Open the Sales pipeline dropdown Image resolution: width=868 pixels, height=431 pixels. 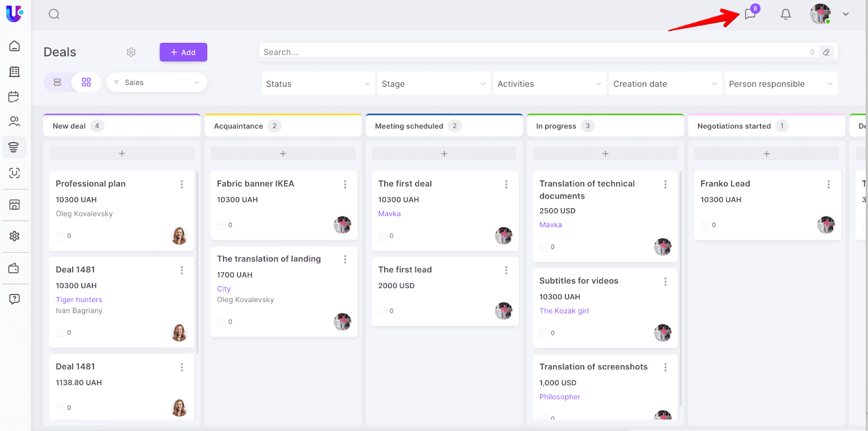157,82
